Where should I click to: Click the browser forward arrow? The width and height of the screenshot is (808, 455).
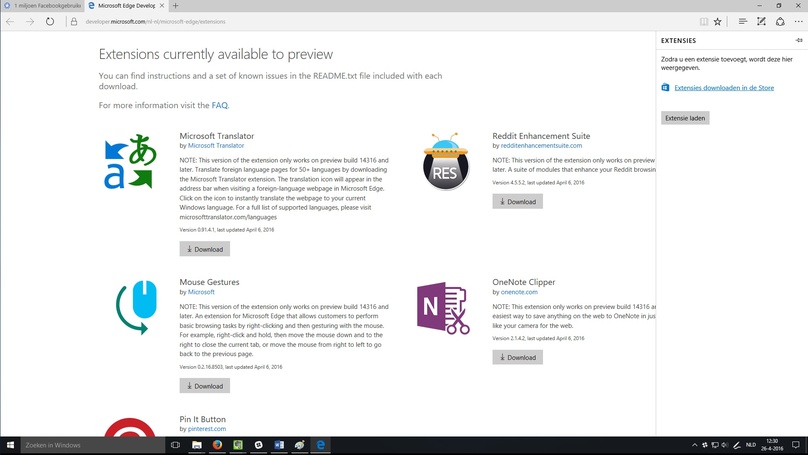coord(30,22)
